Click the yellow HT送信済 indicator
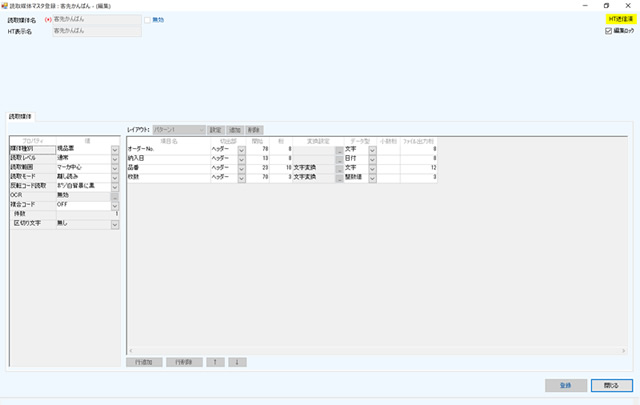 620,18
